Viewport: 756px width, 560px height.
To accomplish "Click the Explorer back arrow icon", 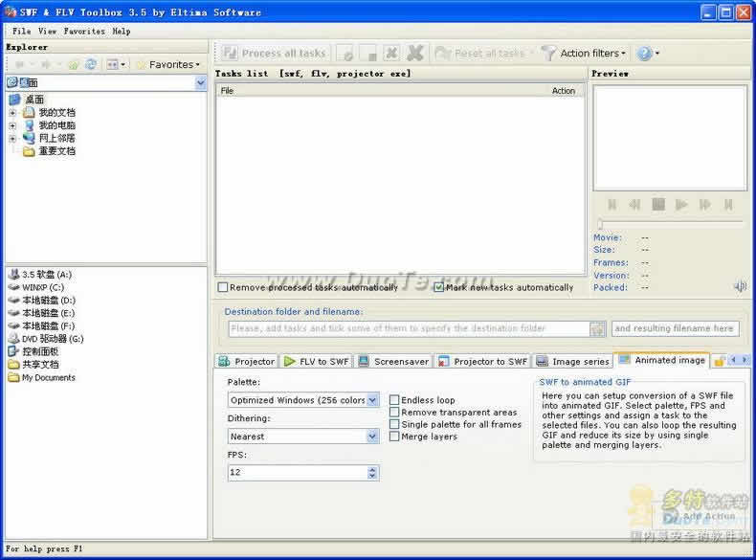I will pyautogui.click(x=20, y=65).
